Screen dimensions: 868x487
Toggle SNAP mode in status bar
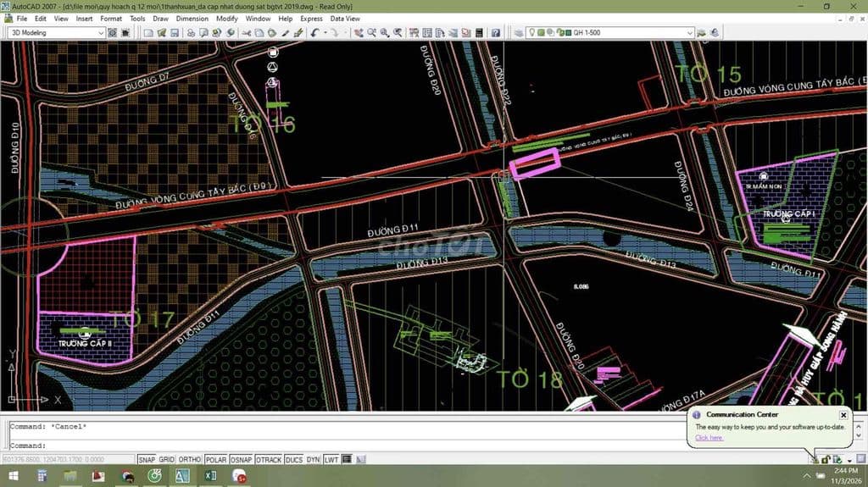pyautogui.click(x=147, y=459)
